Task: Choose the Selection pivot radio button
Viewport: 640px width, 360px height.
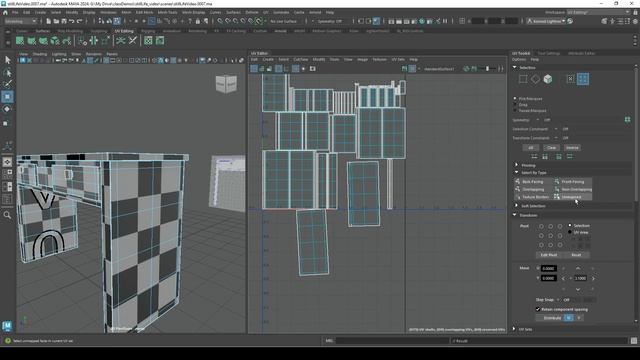Action: coord(570,225)
